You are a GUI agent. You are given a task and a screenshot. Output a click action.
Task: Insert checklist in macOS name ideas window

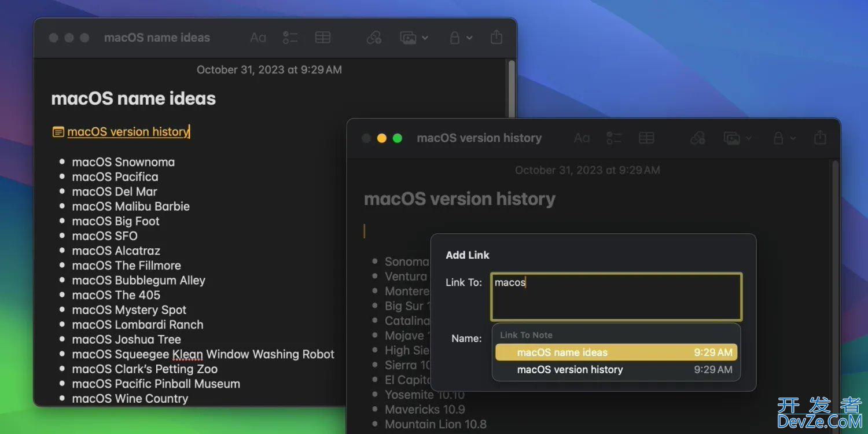(290, 38)
